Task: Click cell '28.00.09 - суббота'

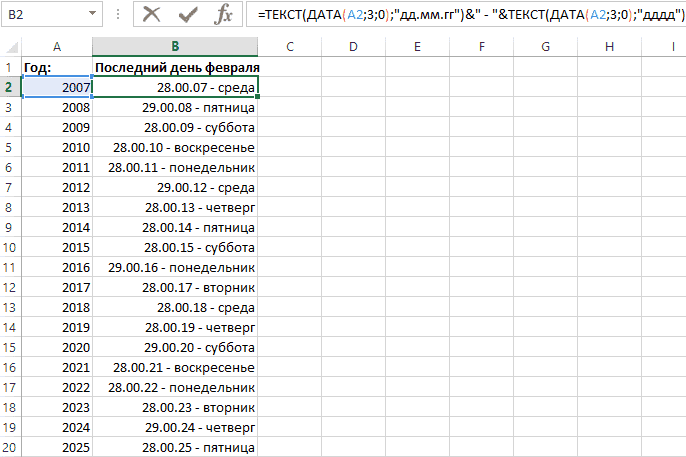Action: coord(175,127)
